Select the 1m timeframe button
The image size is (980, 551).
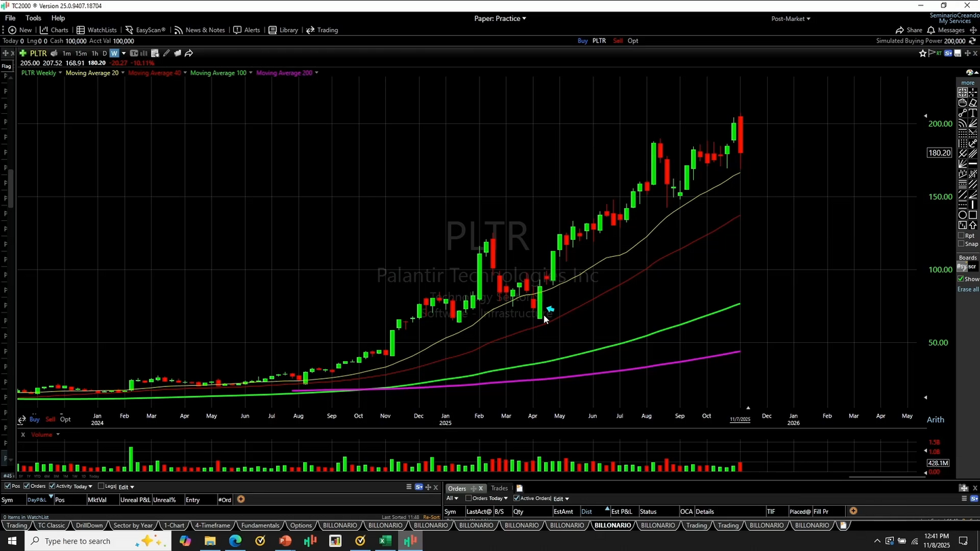66,54
